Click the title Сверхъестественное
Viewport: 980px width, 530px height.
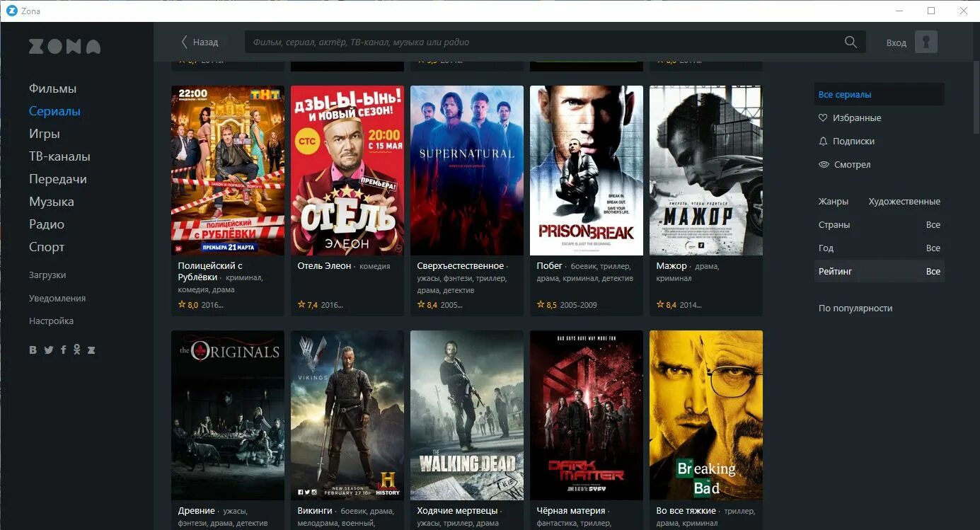pos(461,266)
